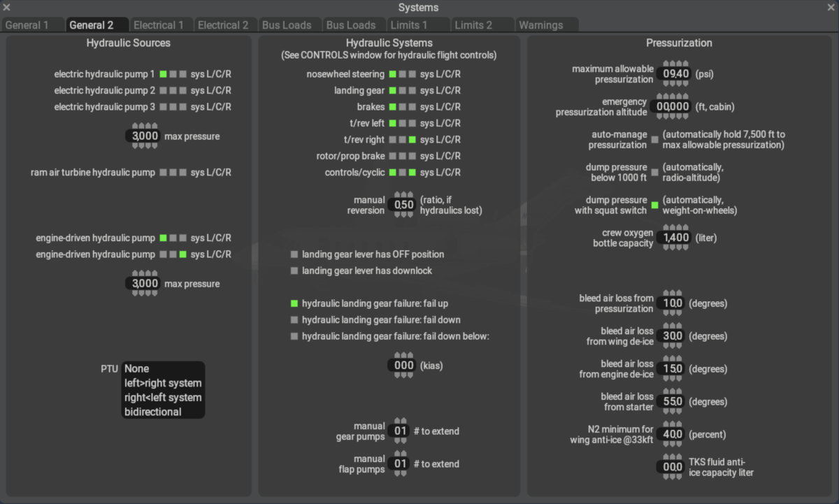The width and height of the screenshot is (839, 504).
Task: Choose left>right system in PTU list
Action: coord(163,383)
